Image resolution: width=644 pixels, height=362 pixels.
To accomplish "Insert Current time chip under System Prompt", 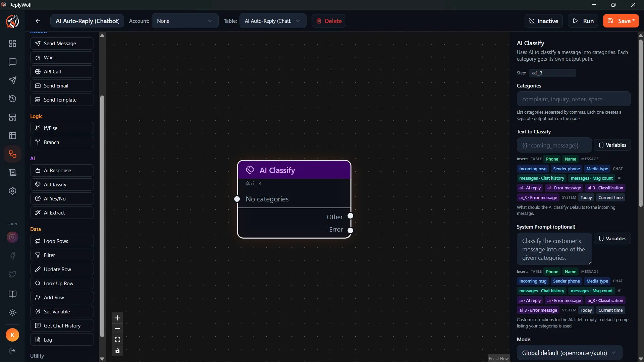I will [610, 310].
